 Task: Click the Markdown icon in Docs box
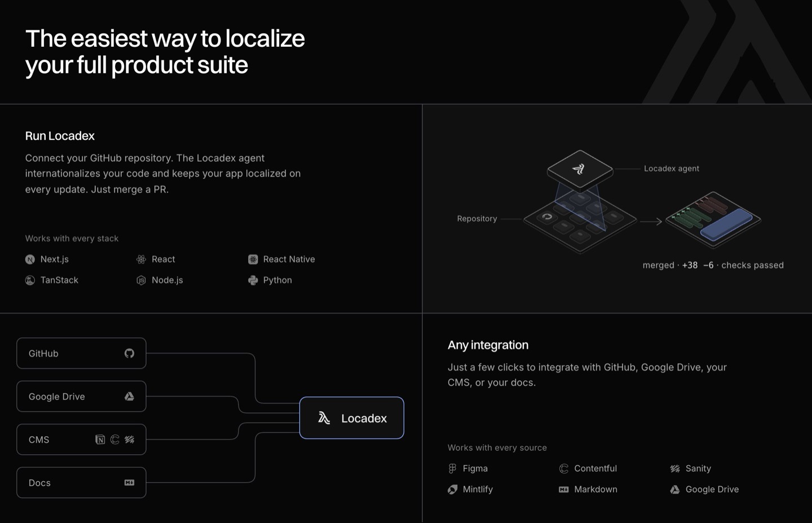point(129,483)
